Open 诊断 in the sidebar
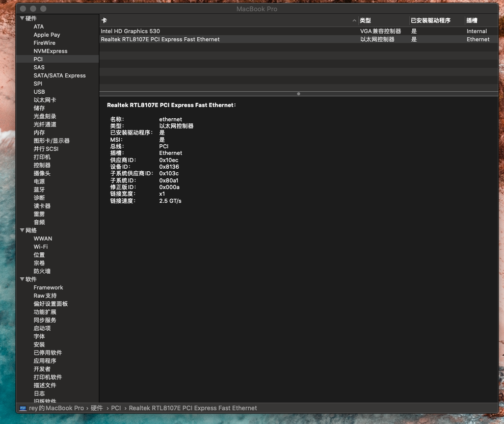This screenshot has height=424, width=504. tap(39, 198)
